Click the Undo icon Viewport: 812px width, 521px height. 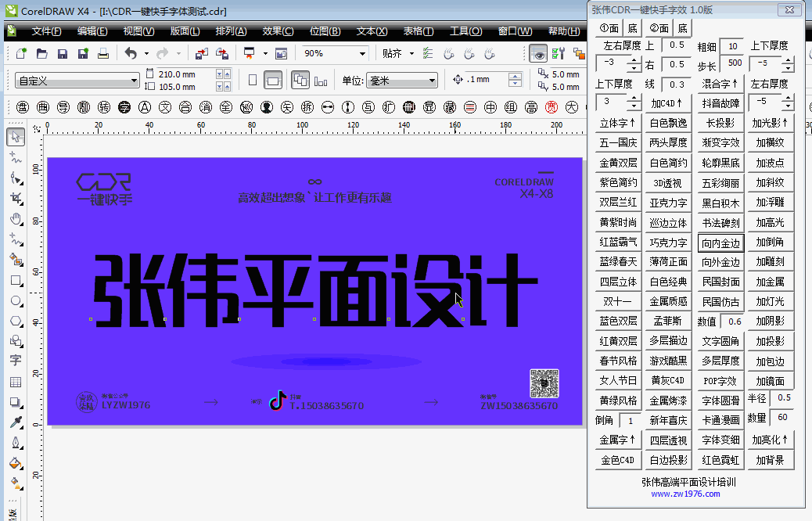coord(130,54)
